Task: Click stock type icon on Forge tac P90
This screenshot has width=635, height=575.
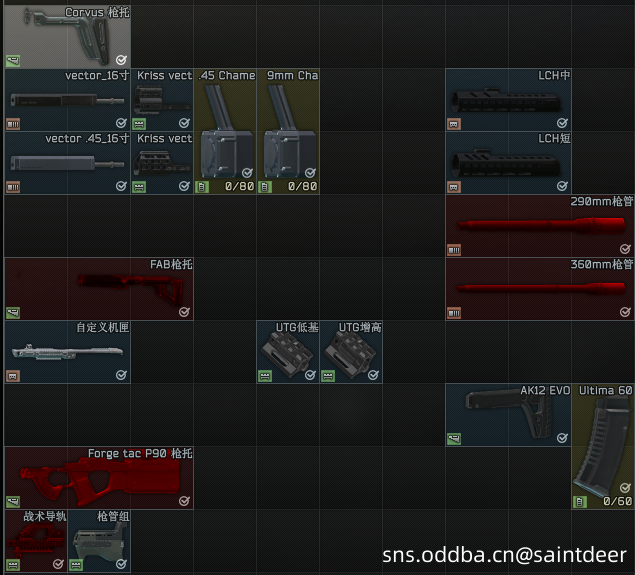Action: pyautogui.click(x=13, y=502)
